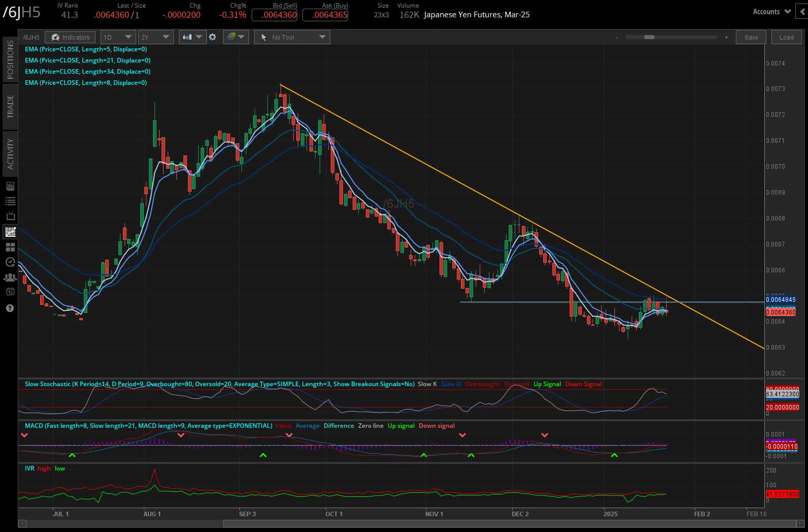Screen dimensions: 808x532
Task: Open the four-square layout grid icon
Action: coord(10,247)
